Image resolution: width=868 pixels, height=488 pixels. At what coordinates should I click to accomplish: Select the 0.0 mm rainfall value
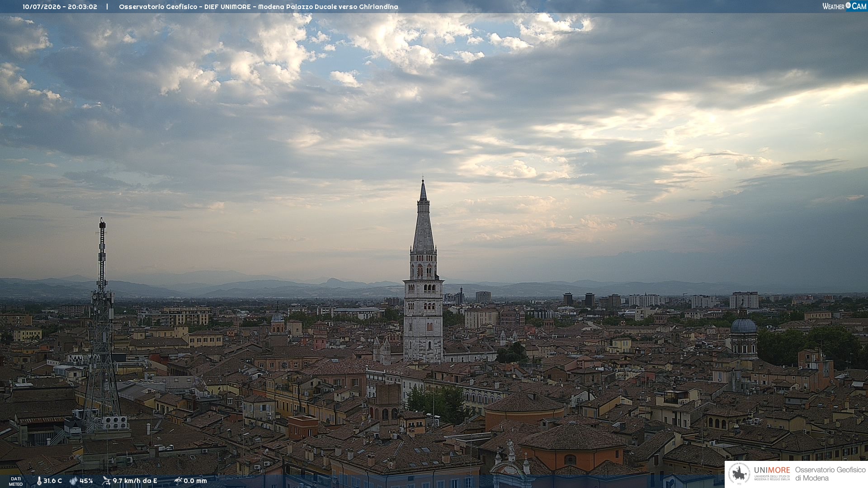[195, 481]
